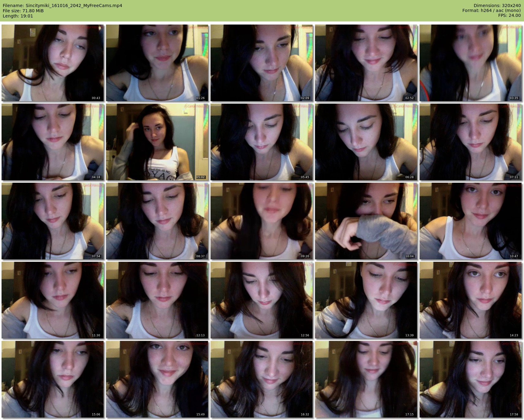This screenshot has width=524, height=420.
Task: Click the thumbnail at 14:23
Action: click(x=470, y=300)
